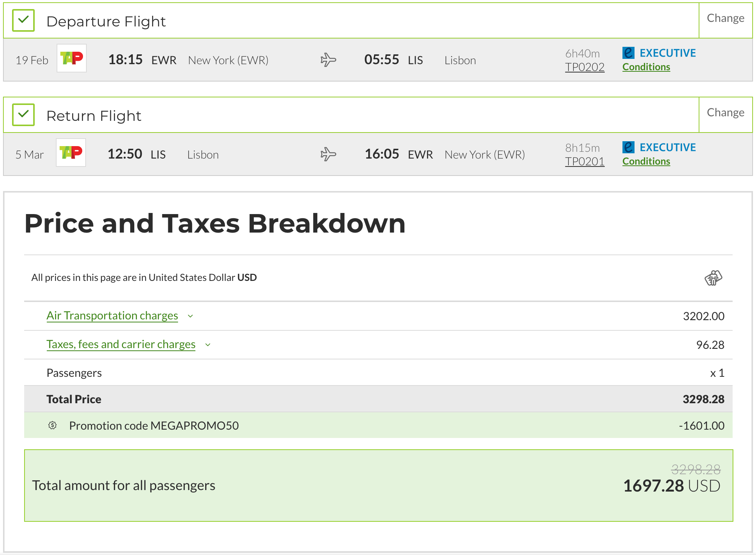
Task: Toggle the Departure Flight checkbox
Action: pos(23,20)
